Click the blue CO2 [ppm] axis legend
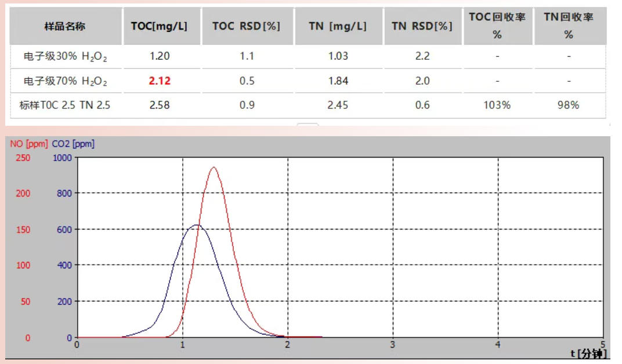622x364 pixels. 73,144
